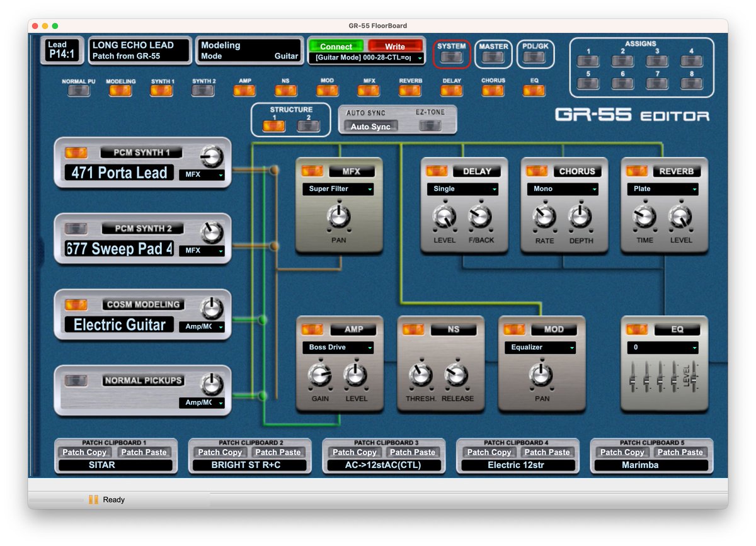Open the Mono chorus type dropdown
This screenshot has height=546, width=756.
click(x=563, y=189)
